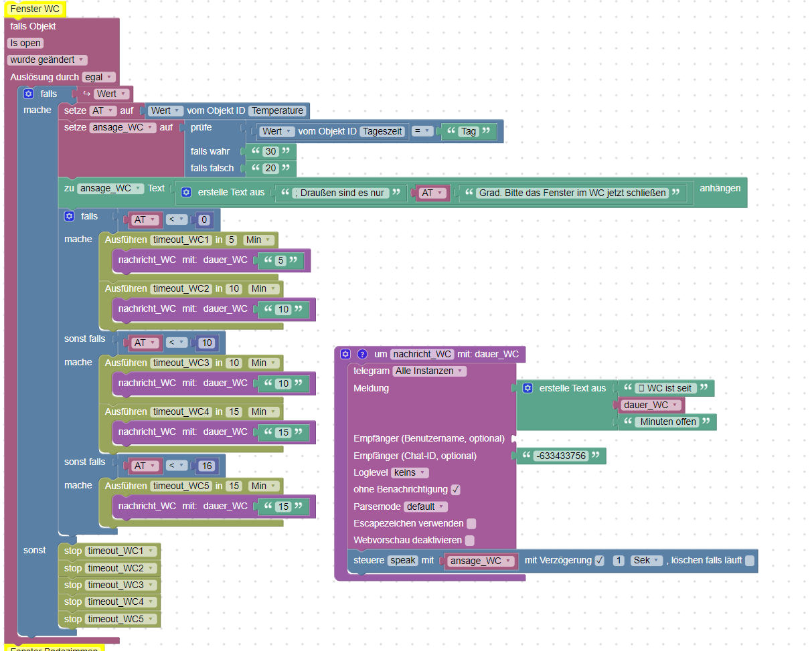Open the ansage_WC dropdown in the zu ... Text block
This screenshot has width=812, height=651.
coord(111,189)
